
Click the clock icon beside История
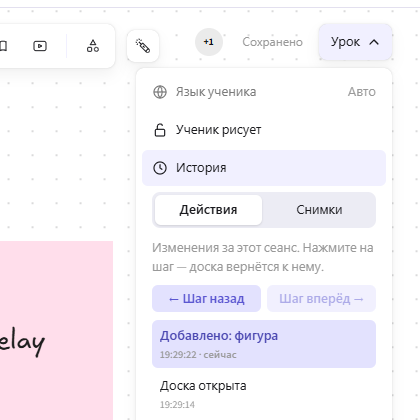pyautogui.click(x=160, y=168)
